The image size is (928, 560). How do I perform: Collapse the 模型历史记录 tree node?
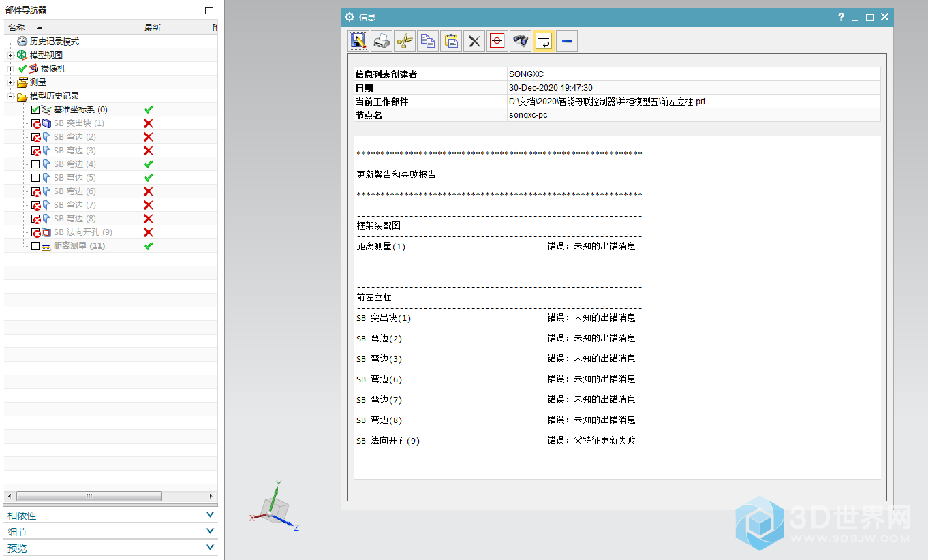11,96
